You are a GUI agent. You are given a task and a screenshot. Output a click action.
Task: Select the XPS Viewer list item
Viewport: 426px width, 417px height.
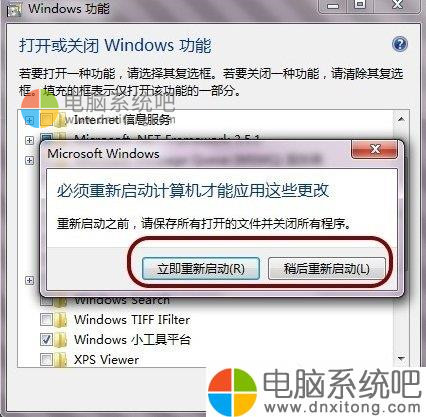[106, 360]
